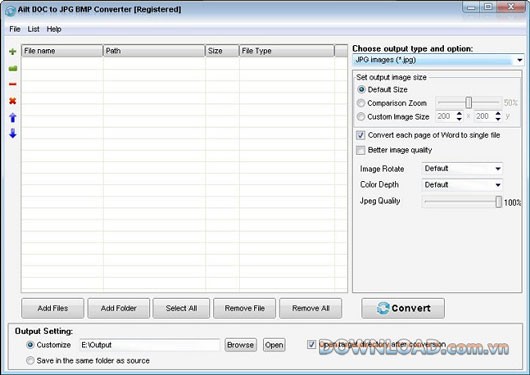The height and width of the screenshot is (375, 530).
Task: Click the blue move up arrow icon
Action: tap(13, 118)
